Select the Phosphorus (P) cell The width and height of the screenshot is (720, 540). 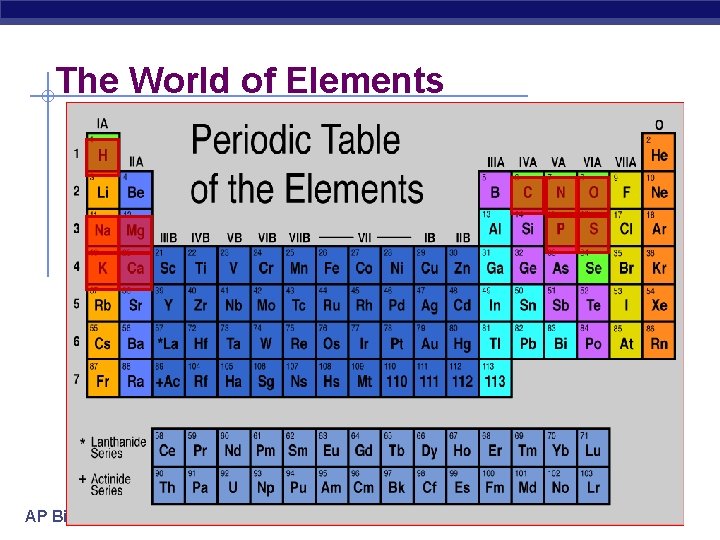(x=561, y=231)
